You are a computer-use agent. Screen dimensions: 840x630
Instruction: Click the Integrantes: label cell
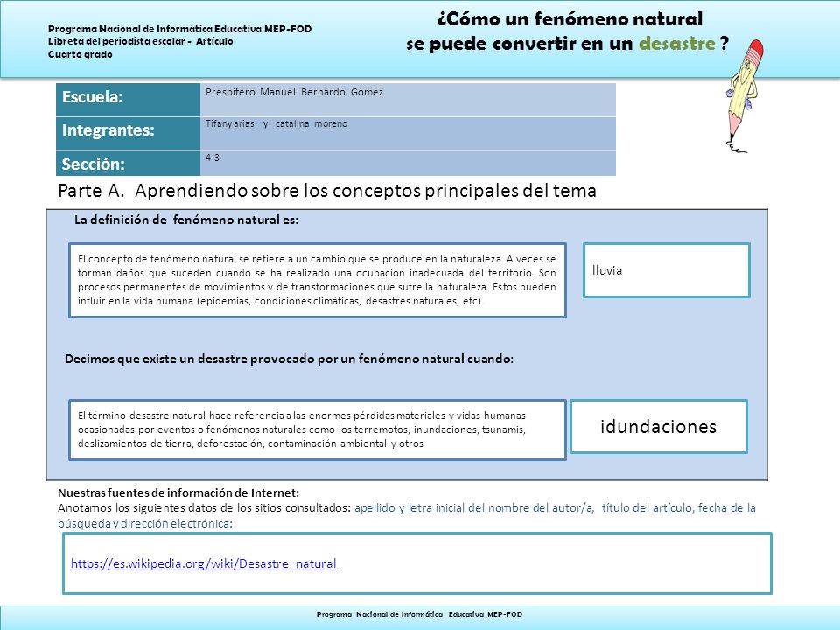(x=128, y=133)
